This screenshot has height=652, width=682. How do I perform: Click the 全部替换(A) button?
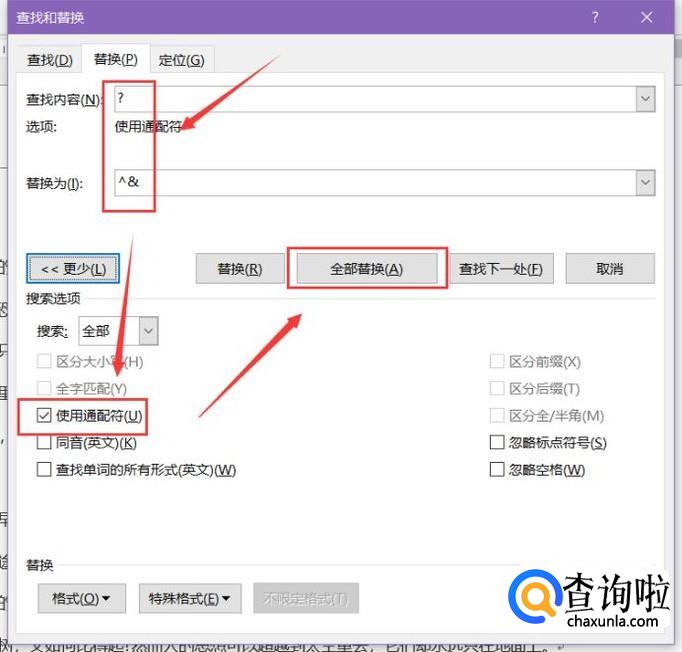(x=367, y=269)
